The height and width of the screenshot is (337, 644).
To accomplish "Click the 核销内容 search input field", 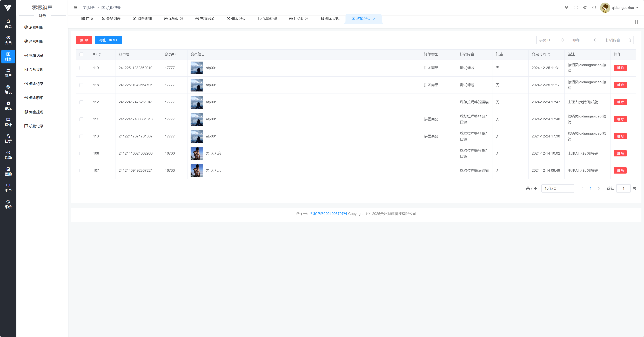I will pos(615,40).
